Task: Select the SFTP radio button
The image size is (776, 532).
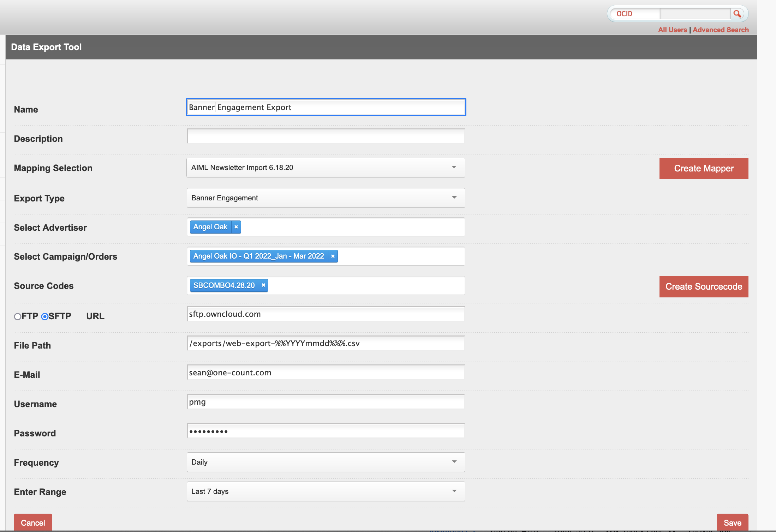Action: 45,316
